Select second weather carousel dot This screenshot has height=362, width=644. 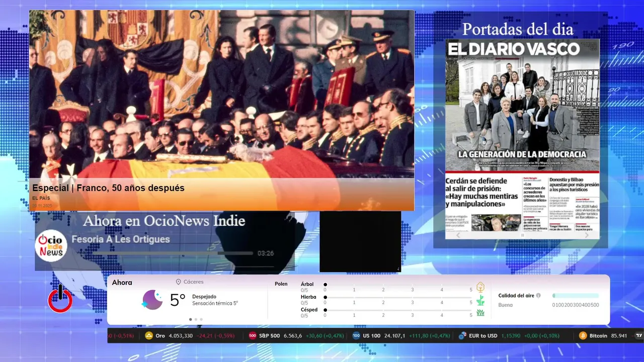click(196, 319)
